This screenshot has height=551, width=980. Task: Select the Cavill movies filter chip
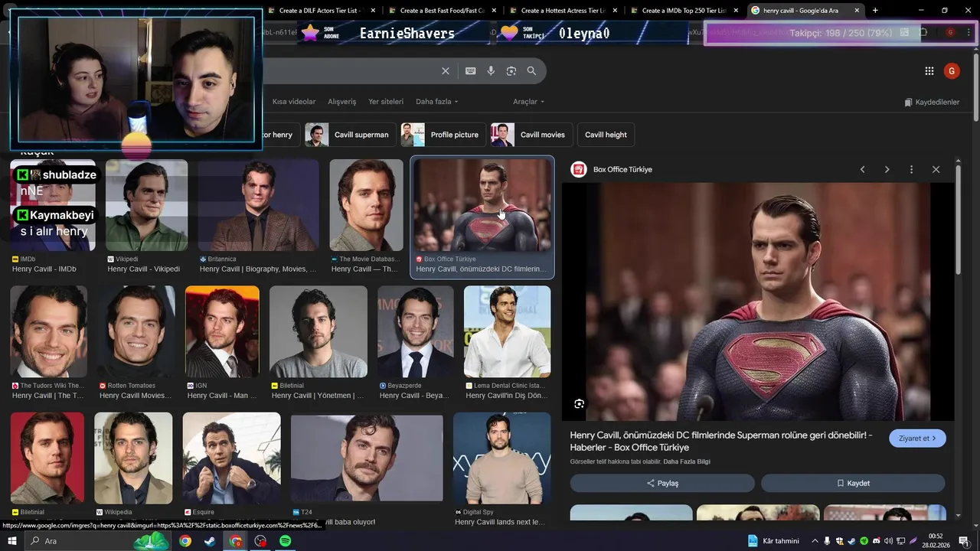(531, 135)
